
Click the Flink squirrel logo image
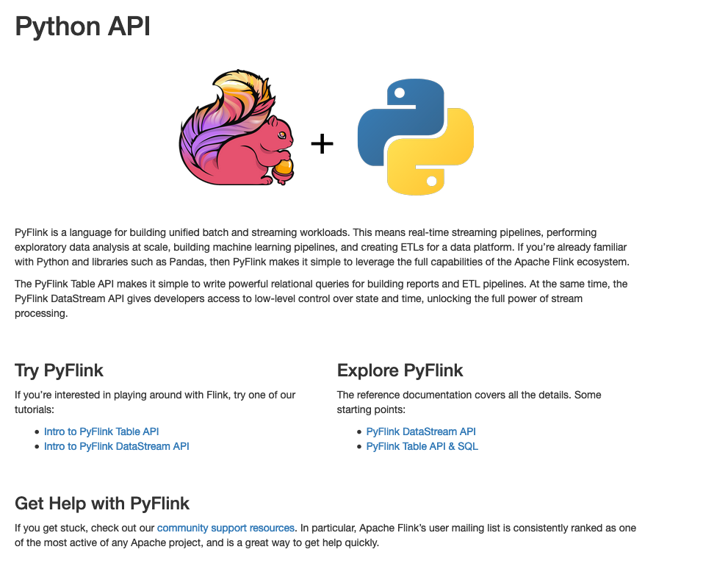[x=237, y=128]
